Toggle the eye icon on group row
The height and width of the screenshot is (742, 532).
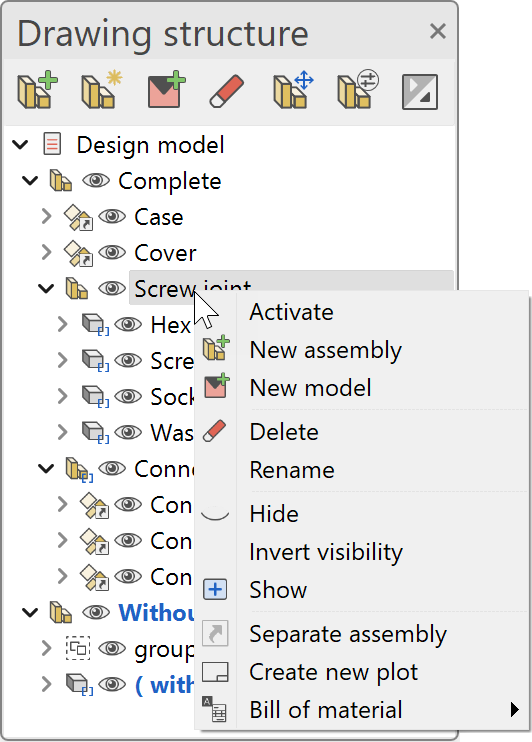pyautogui.click(x=112, y=648)
